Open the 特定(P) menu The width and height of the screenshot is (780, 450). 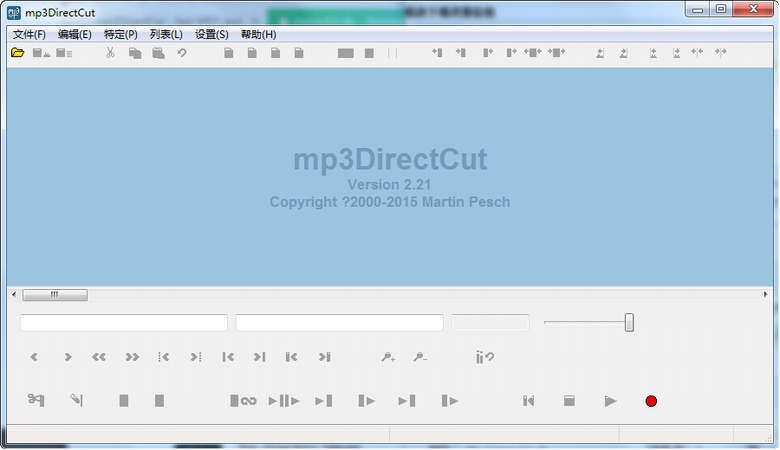click(121, 34)
